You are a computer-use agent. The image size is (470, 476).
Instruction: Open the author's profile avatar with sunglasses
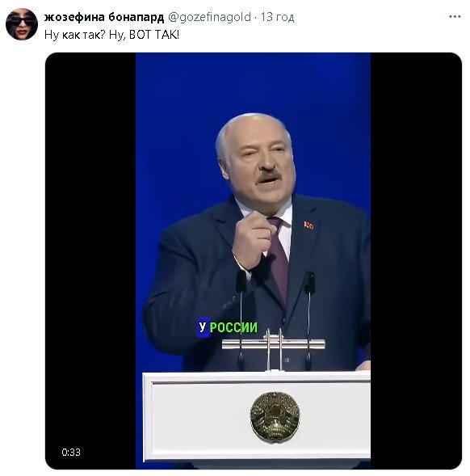click(x=22, y=24)
